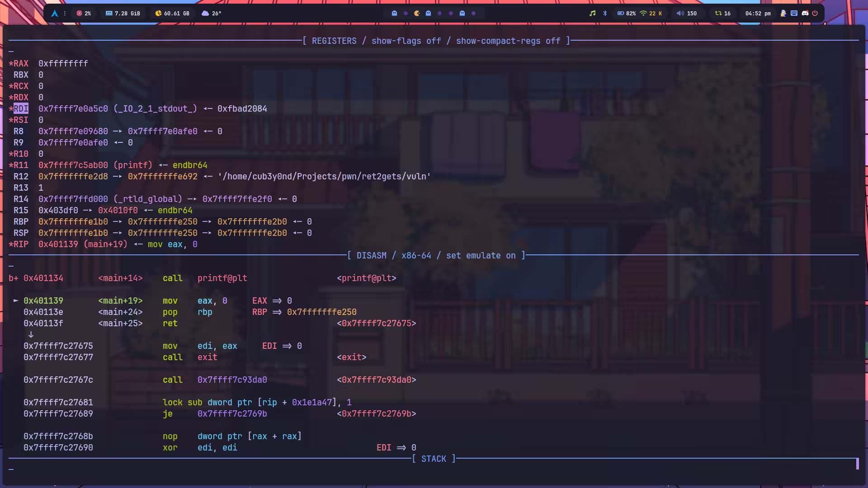The width and height of the screenshot is (868, 488).
Task: Click the red power button icon
Action: [815, 14]
